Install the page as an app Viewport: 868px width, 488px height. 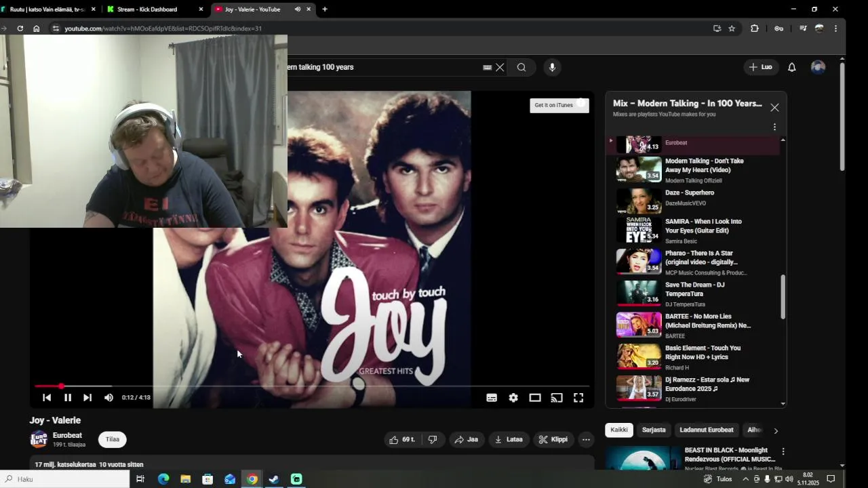[x=717, y=28]
